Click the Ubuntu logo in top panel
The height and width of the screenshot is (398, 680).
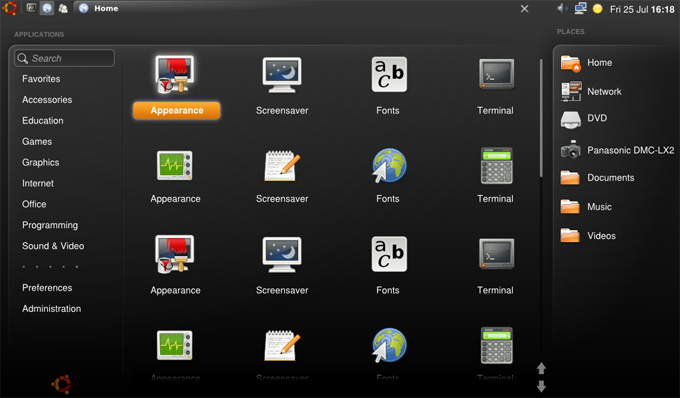point(10,8)
